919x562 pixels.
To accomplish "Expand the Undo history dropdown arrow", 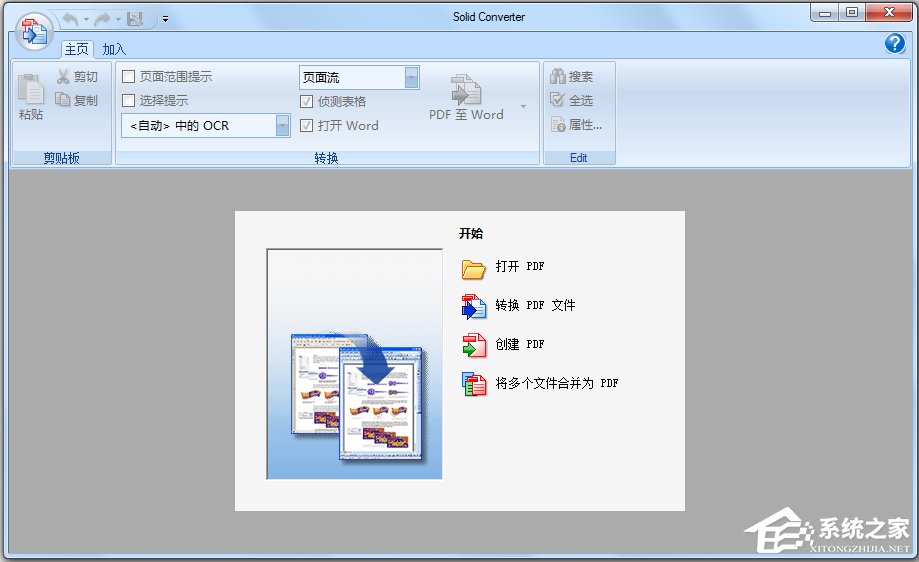I will click(x=86, y=19).
